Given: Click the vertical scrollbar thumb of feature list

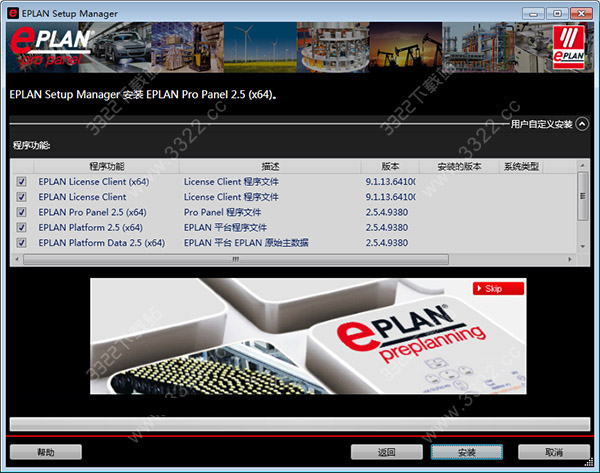Looking at the screenshot, I should point(582,196).
